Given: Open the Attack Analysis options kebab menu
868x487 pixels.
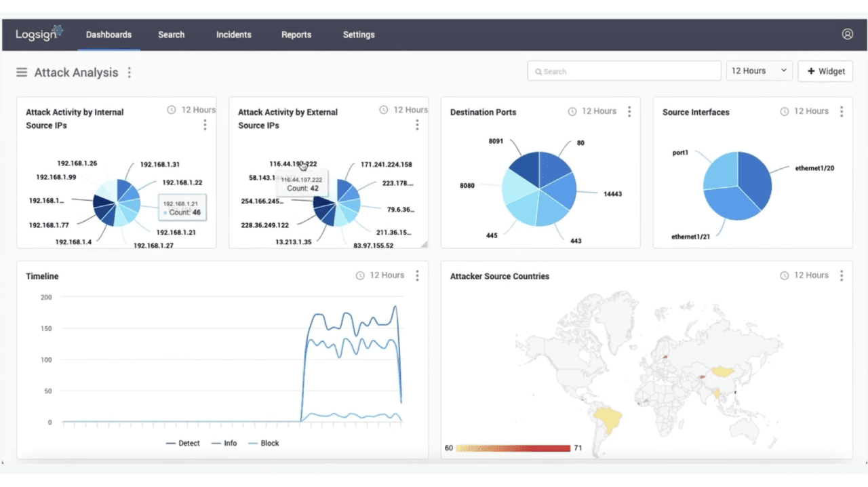Looking at the screenshot, I should pyautogui.click(x=129, y=73).
